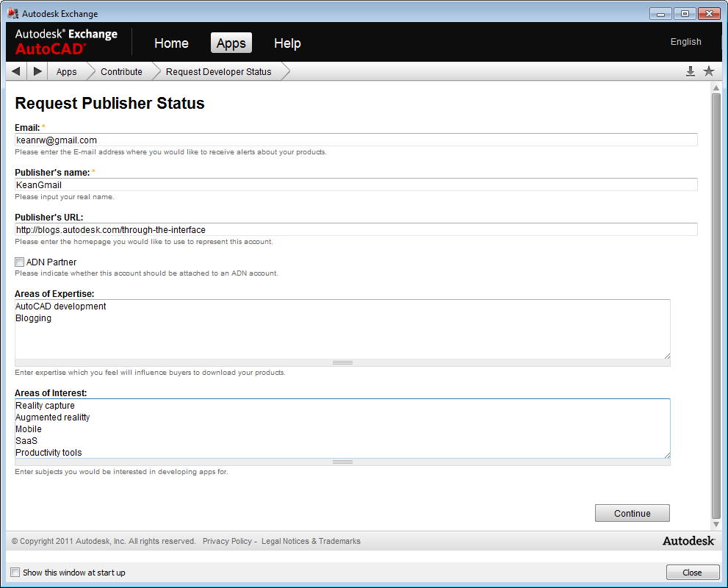This screenshot has height=588, width=728.
Task: Click the forward navigation arrow
Action: (37, 71)
